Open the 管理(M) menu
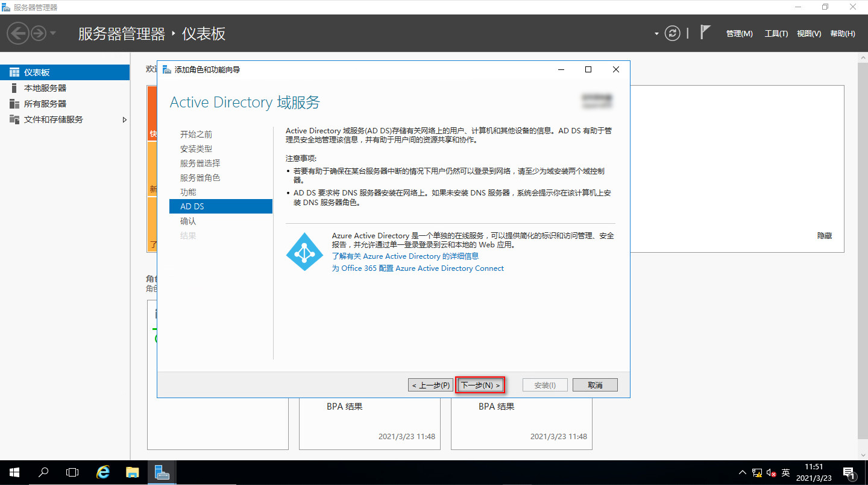The height and width of the screenshot is (485, 868). click(739, 34)
